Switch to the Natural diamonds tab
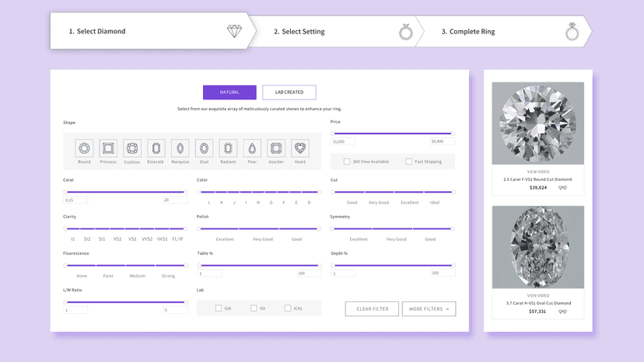644x362 pixels. coord(229,92)
